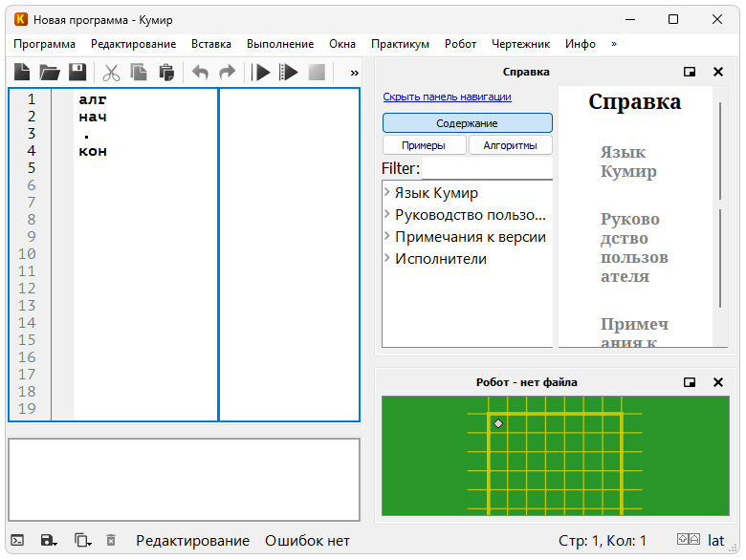Open Руководство пользователя link in help page
746x560 pixels.
[x=634, y=248]
